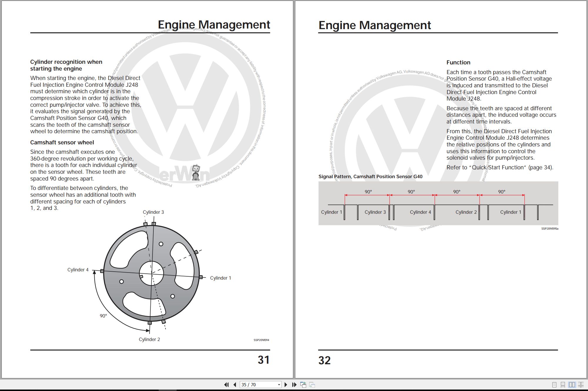Click the 'Cylinder 4' label beside the wheel
The image size is (588, 391).
click(78, 270)
